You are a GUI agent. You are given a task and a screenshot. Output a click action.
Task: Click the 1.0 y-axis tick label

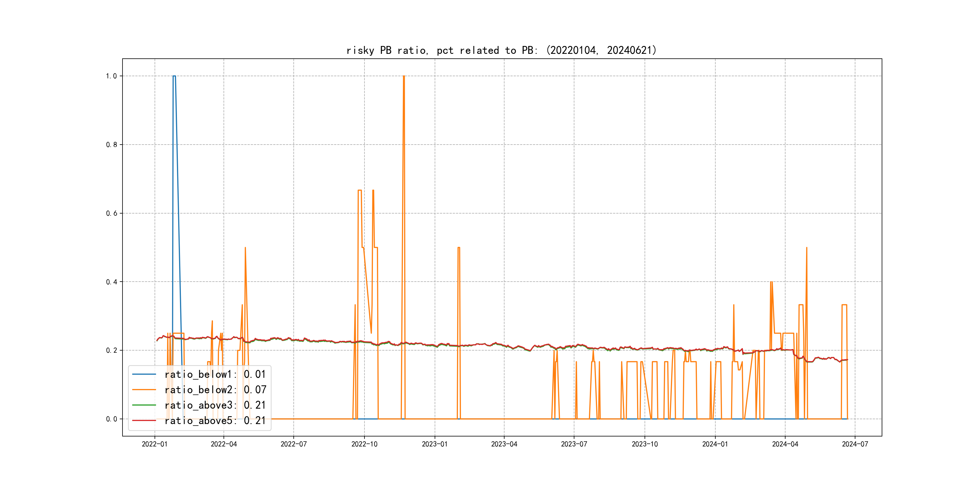111,76
